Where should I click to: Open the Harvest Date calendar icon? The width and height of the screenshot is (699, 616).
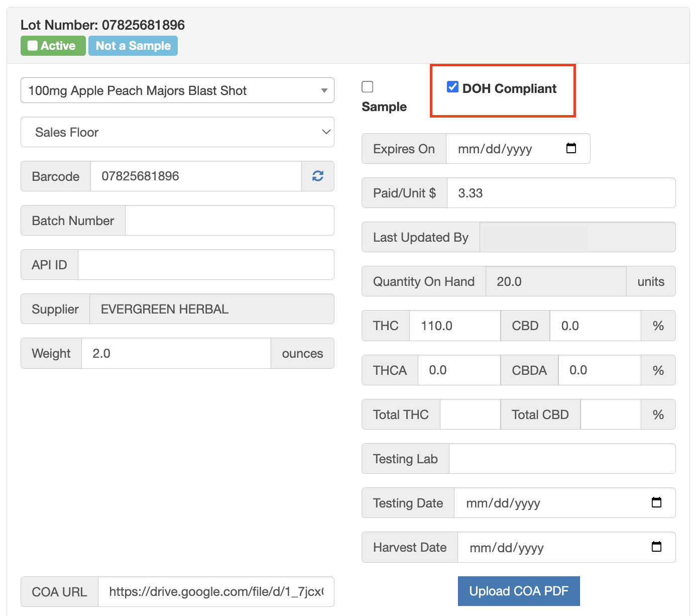[656, 547]
